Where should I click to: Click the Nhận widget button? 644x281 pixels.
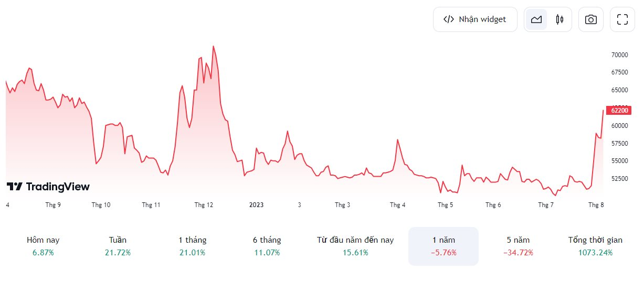475,19
